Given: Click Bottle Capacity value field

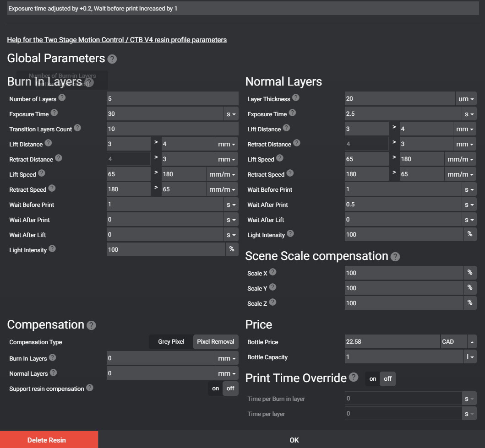Looking at the screenshot, I should [404, 357].
